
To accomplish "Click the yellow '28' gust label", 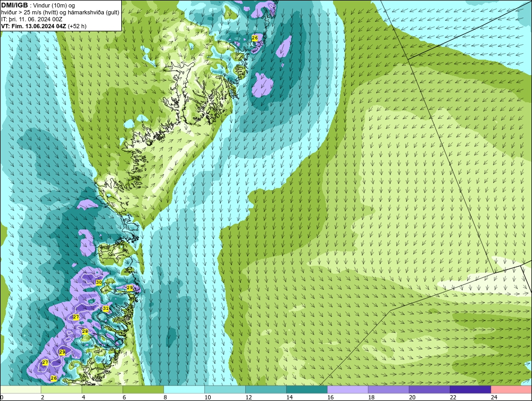I will click(x=85, y=331).
